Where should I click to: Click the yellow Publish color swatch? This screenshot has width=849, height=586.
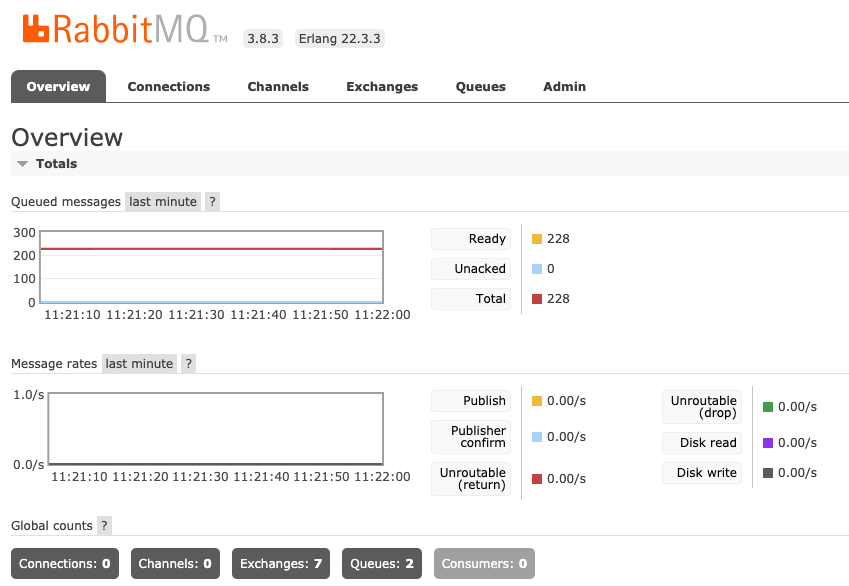(x=537, y=401)
